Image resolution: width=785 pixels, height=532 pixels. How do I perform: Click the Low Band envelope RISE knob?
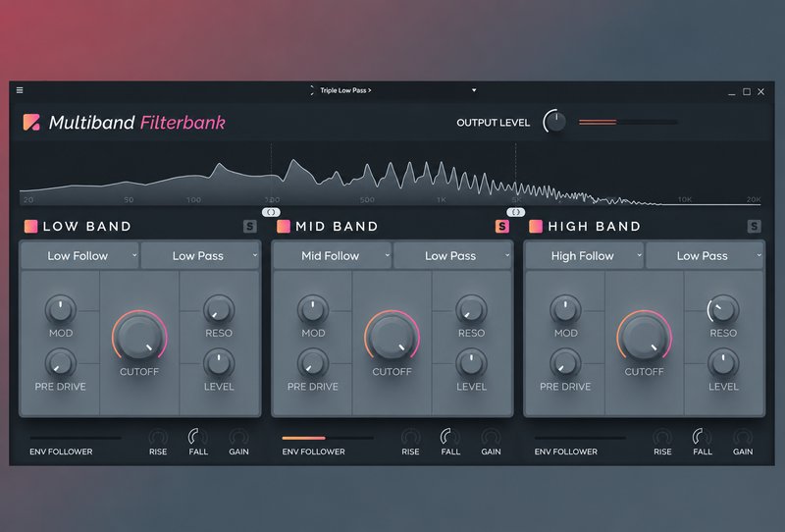pos(158,437)
